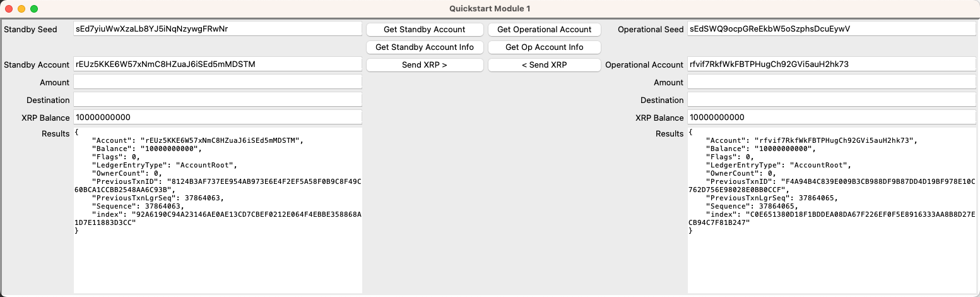Minimize the window with the yellow button
This screenshot has width=980, height=297.
pyautogui.click(x=21, y=9)
